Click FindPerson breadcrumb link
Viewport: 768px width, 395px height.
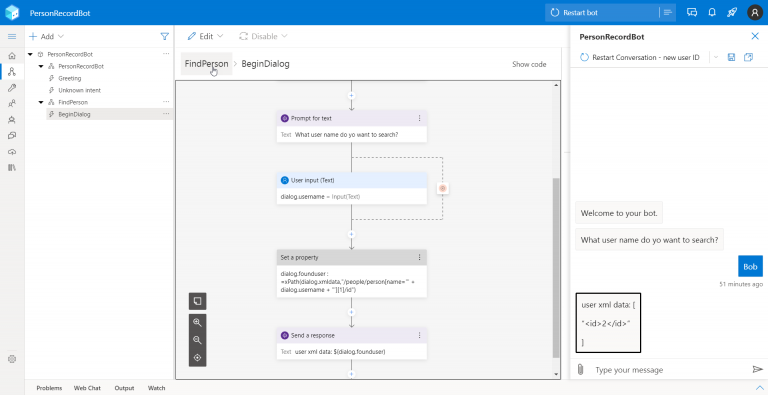tap(206, 64)
